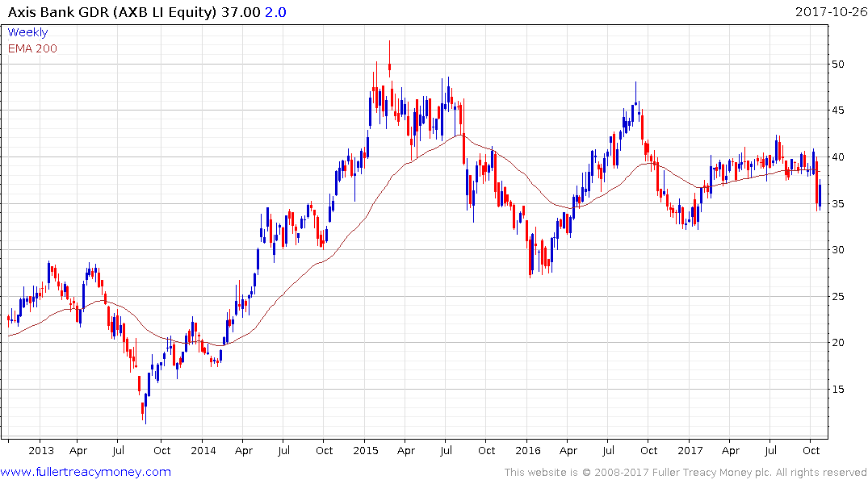Screen dimensions: 868x484
Task: Click the 45 price axis label
Action: [x=837, y=110]
